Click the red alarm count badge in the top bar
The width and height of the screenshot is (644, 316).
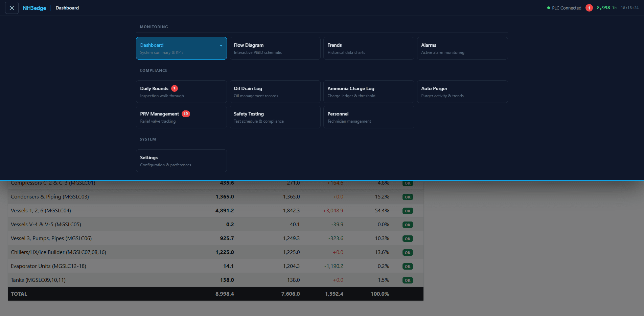[589, 7]
